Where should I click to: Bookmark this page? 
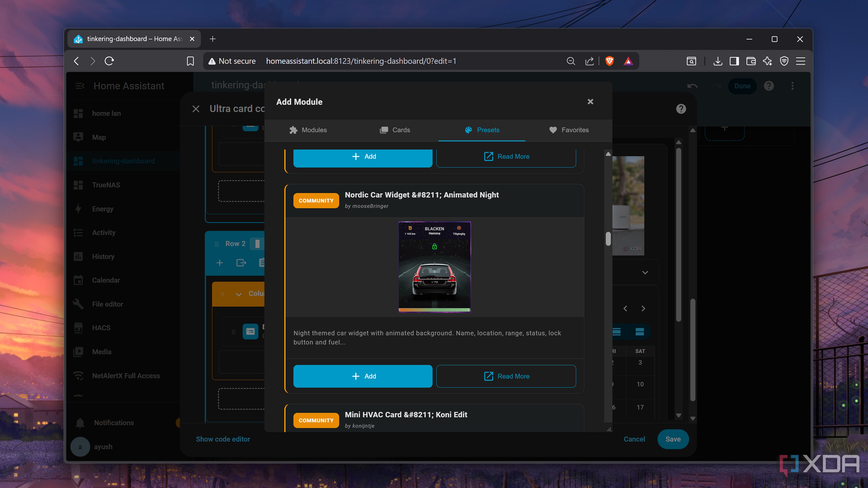[x=190, y=61]
